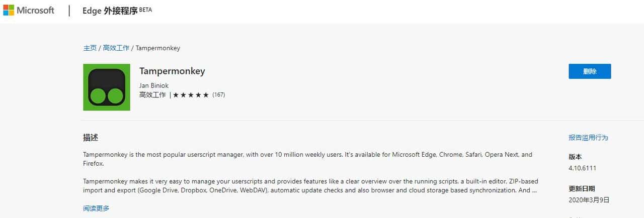Click 报告滥用行为 link

[588, 138]
